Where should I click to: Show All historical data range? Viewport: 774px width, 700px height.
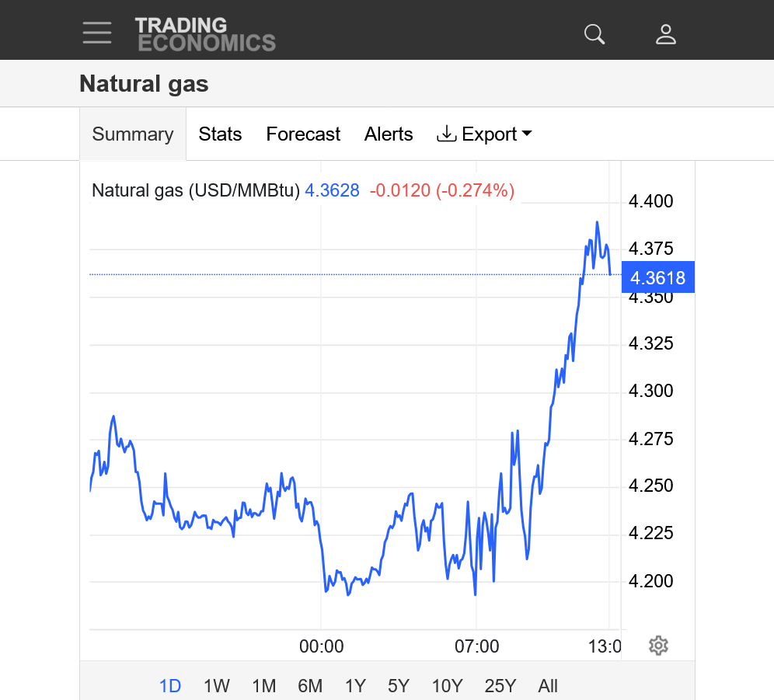tap(548, 686)
